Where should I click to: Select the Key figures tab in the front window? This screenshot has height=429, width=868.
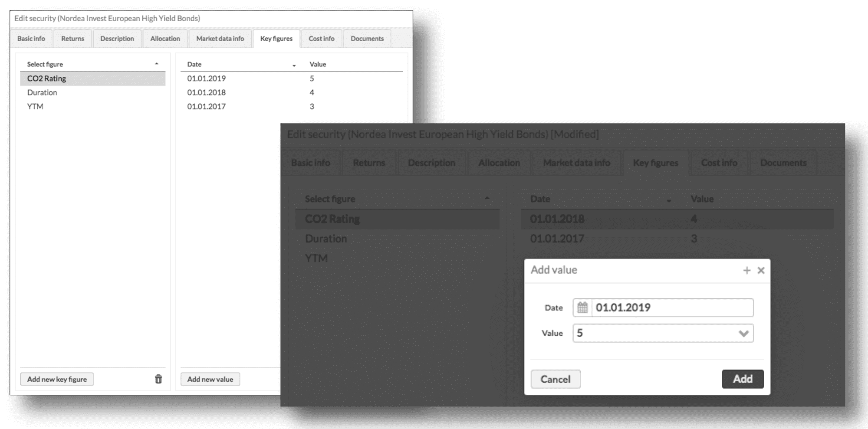[x=276, y=39]
